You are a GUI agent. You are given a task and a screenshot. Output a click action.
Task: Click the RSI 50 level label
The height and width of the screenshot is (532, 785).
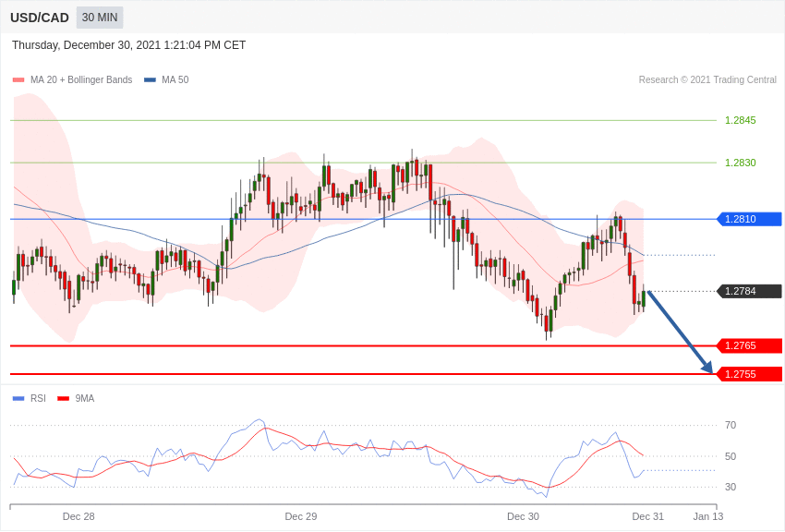click(x=731, y=456)
